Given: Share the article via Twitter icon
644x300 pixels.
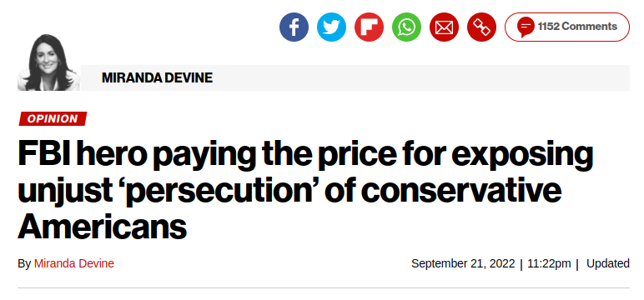Looking at the screenshot, I should pos(331,27).
